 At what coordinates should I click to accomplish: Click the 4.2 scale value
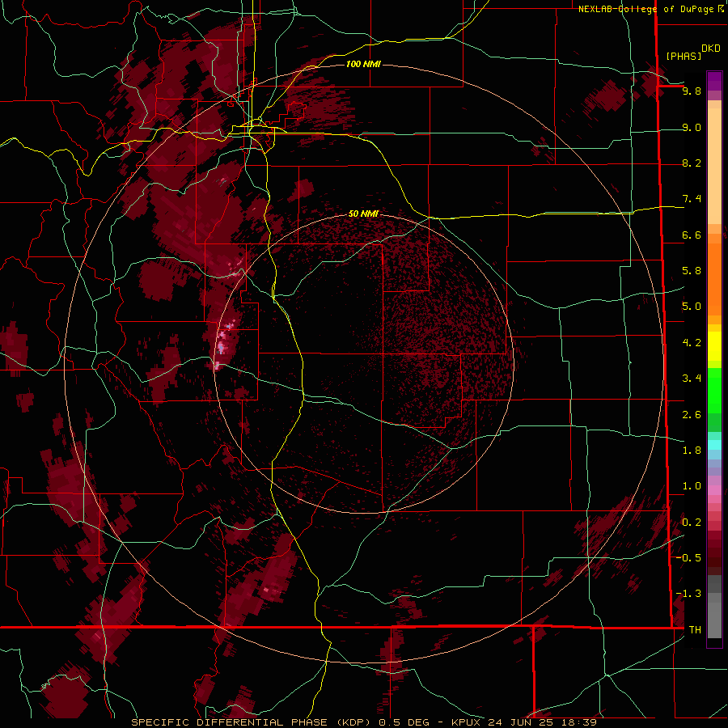(692, 343)
